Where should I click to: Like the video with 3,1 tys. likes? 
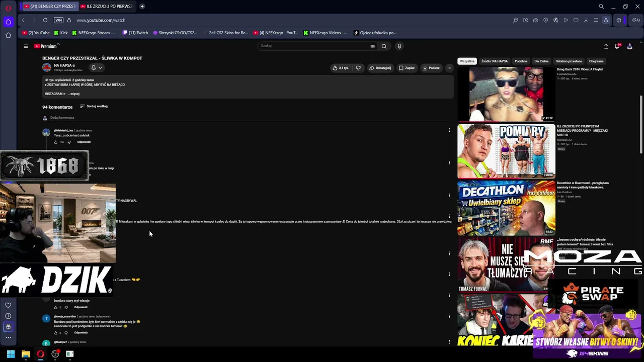pyautogui.click(x=341, y=68)
